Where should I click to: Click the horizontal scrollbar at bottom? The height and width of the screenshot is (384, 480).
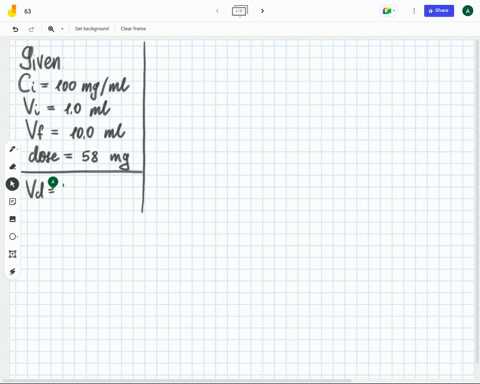177,380
